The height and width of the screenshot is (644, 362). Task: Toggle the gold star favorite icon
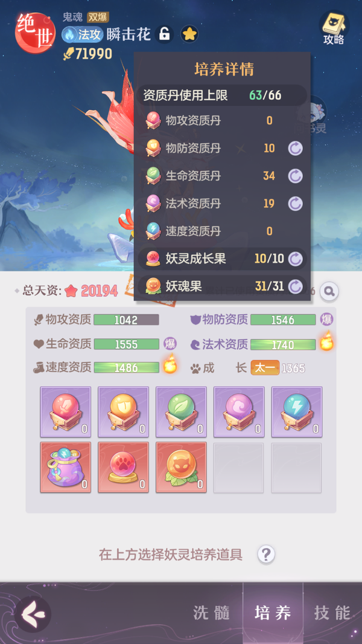(x=189, y=34)
